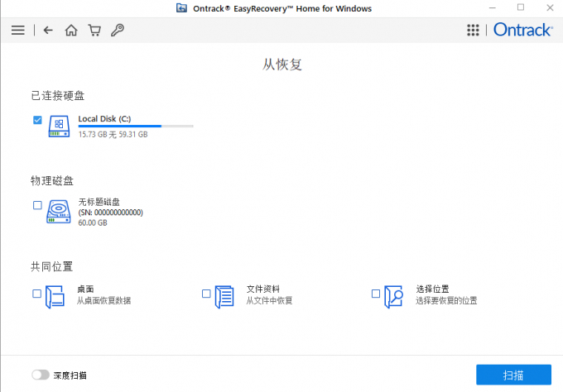Return to the home screen icon

pyautogui.click(x=71, y=30)
